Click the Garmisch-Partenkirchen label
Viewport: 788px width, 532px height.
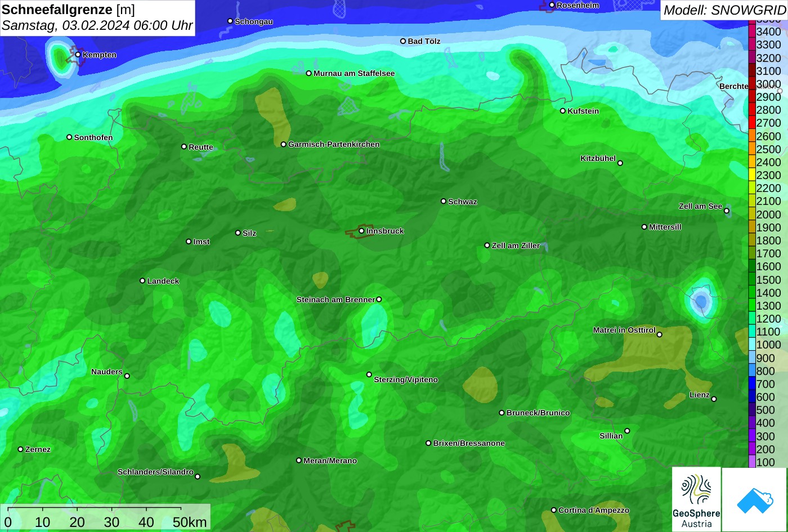(x=334, y=144)
